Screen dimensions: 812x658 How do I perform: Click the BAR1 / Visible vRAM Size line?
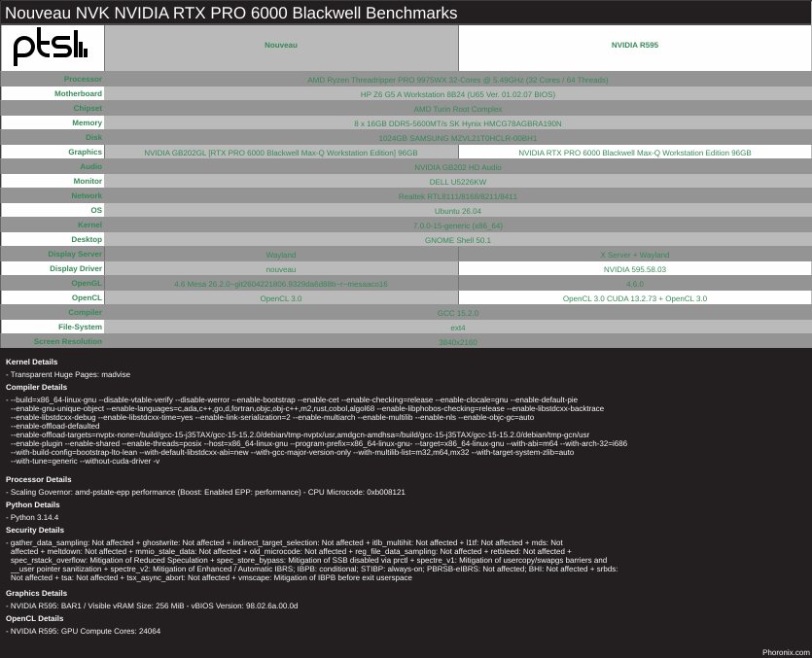pyautogui.click(x=152, y=606)
